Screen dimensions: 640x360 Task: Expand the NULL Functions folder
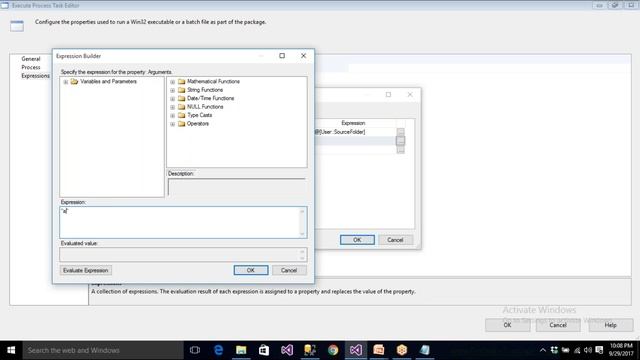click(173, 107)
